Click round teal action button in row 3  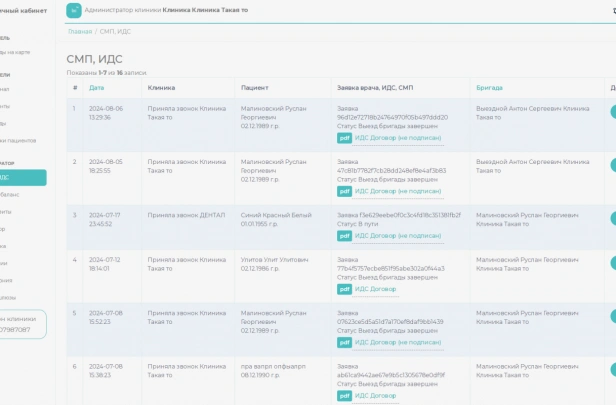pyautogui.click(x=613, y=218)
